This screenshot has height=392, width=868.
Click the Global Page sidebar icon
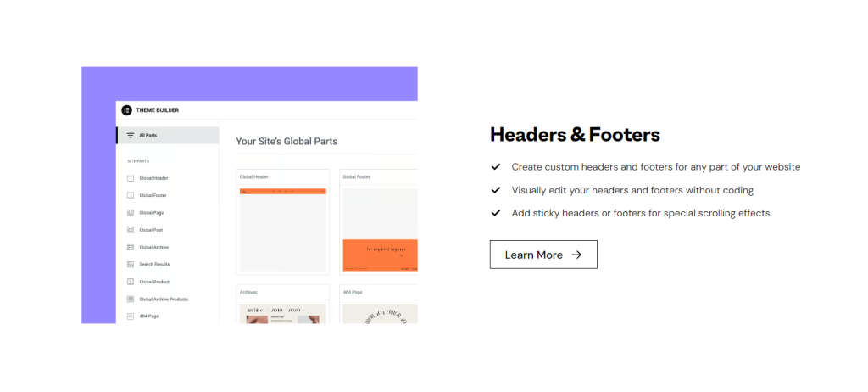coord(131,213)
